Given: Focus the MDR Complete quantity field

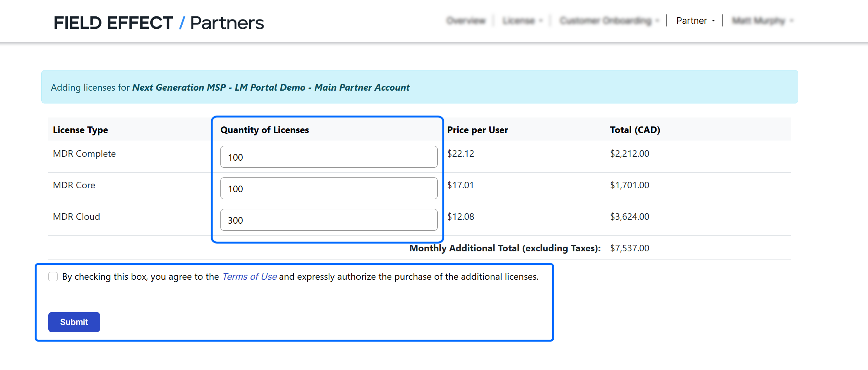Looking at the screenshot, I should (329, 157).
